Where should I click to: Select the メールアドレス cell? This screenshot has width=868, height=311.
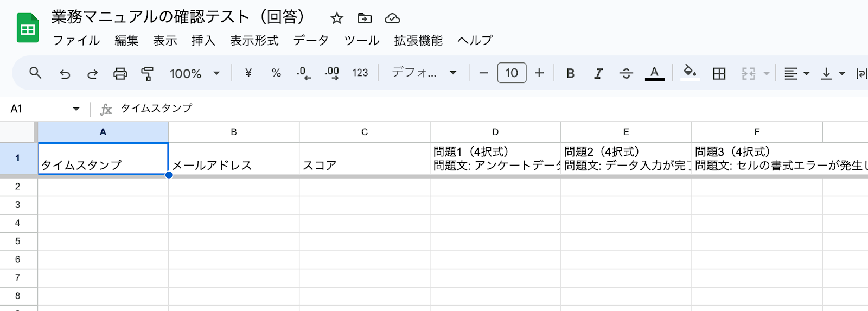[x=234, y=158]
